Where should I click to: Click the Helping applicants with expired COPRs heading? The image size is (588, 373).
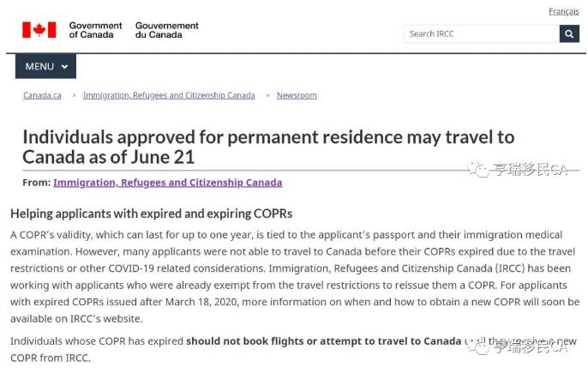[x=151, y=214]
